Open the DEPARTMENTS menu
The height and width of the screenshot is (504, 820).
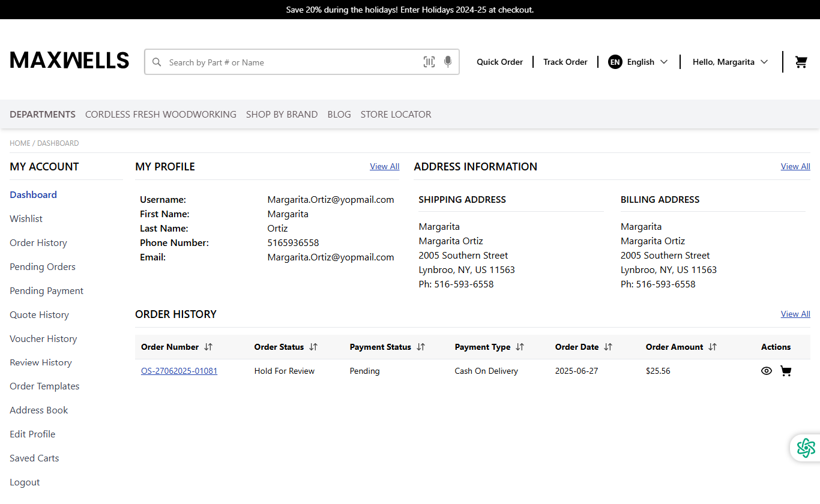(x=43, y=114)
